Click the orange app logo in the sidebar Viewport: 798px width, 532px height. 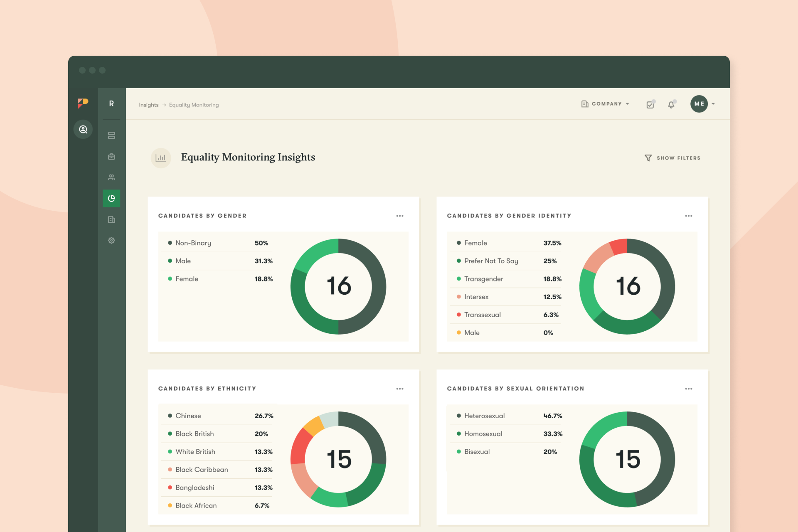83,103
